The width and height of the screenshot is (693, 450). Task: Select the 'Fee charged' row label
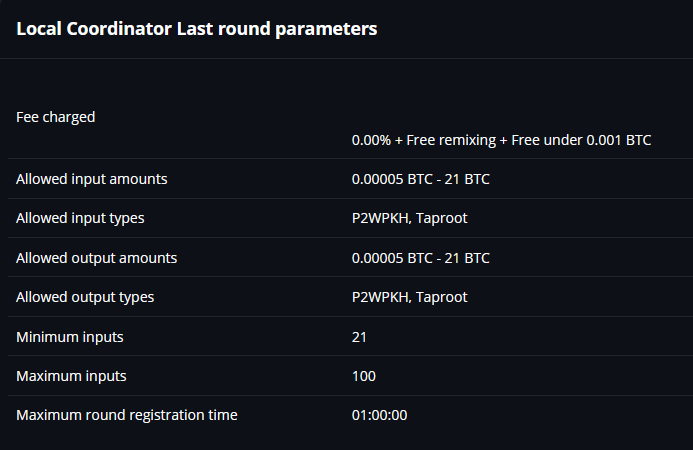56,117
